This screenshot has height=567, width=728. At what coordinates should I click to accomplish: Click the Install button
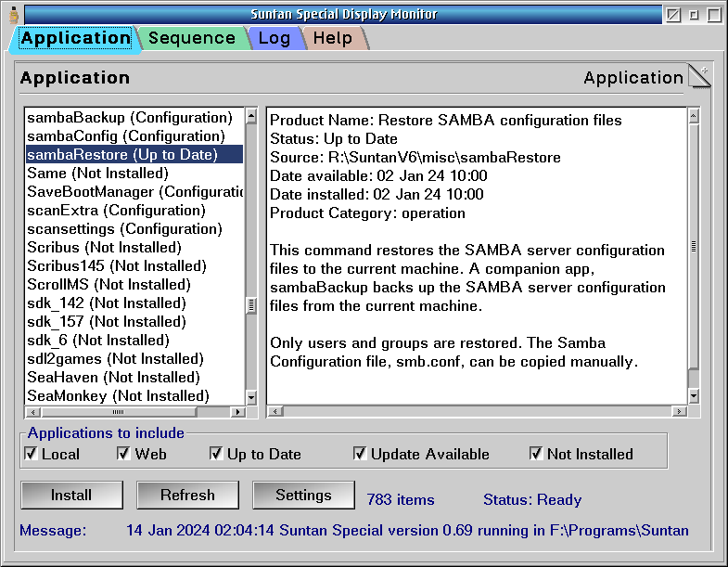pos(72,495)
